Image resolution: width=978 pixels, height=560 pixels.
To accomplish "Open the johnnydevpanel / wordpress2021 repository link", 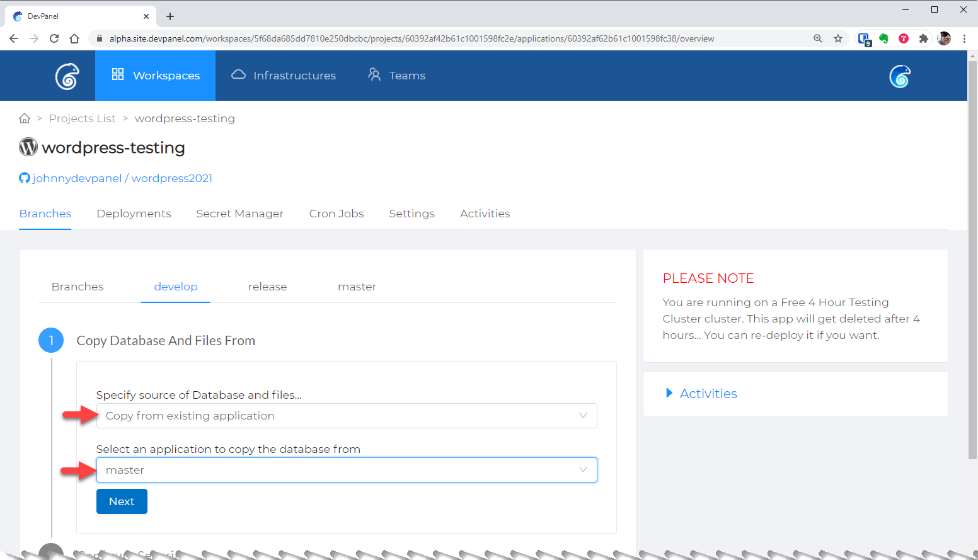I will point(122,178).
